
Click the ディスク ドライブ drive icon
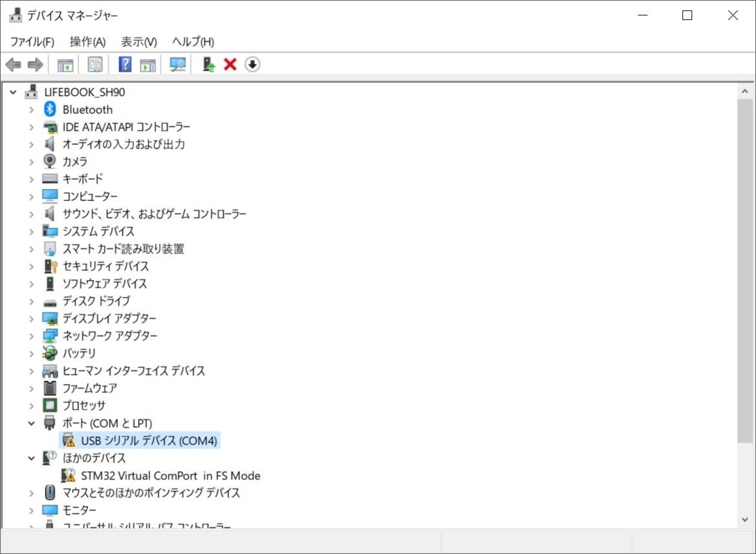point(49,303)
